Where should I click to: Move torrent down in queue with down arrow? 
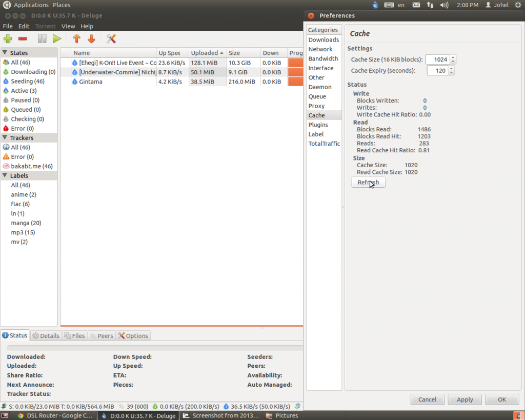click(91, 39)
